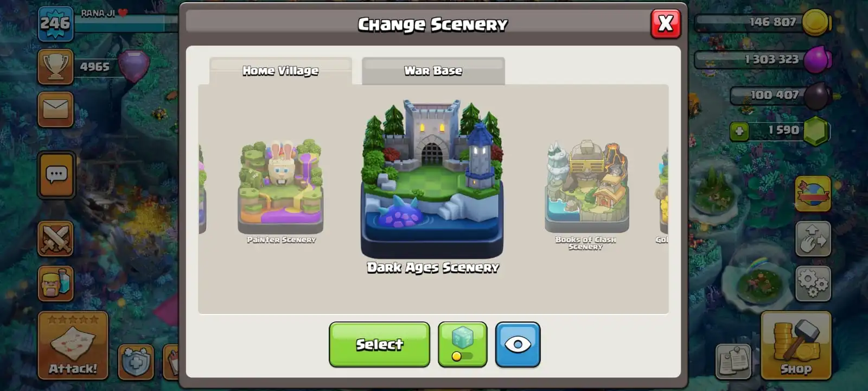This screenshot has height=391, width=868.
Task: Tap the level 246 experience badge
Action: [x=55, y=24]
